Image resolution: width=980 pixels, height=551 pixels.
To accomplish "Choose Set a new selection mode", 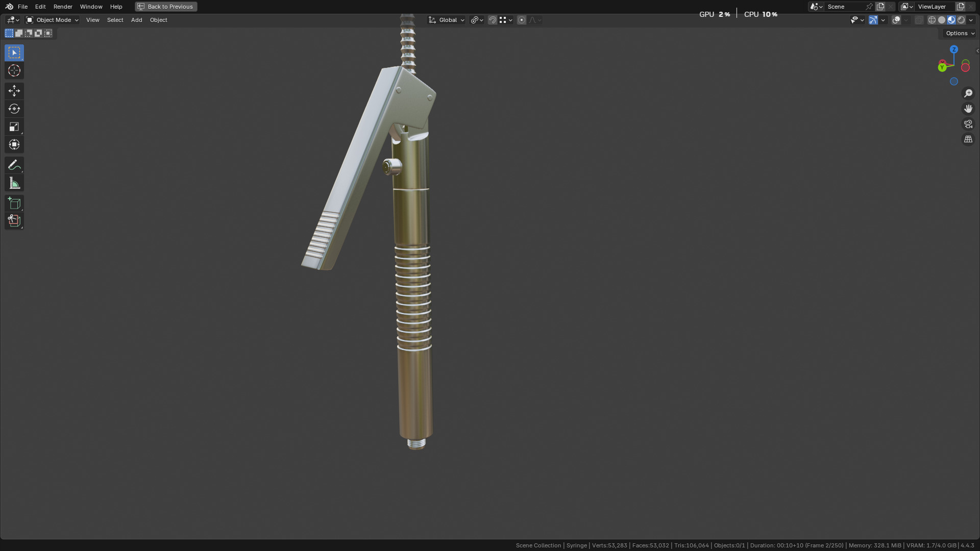I will pos(9,33).
